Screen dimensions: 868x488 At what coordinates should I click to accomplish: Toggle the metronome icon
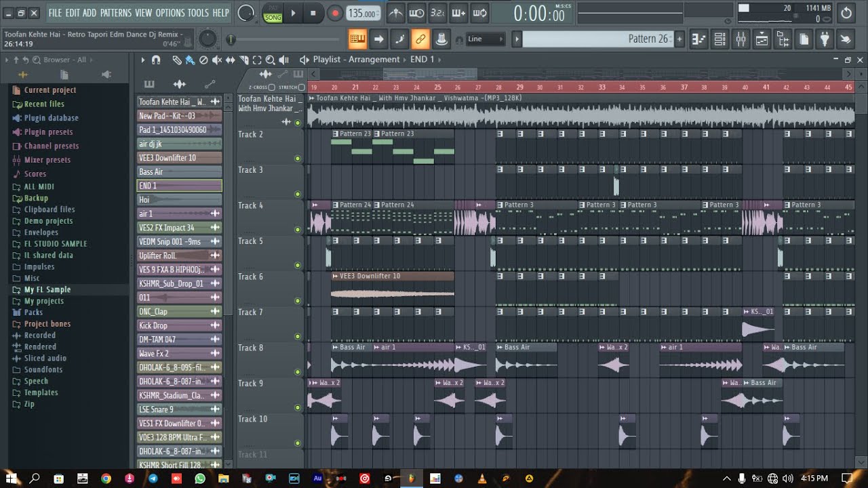click(396, 13)
